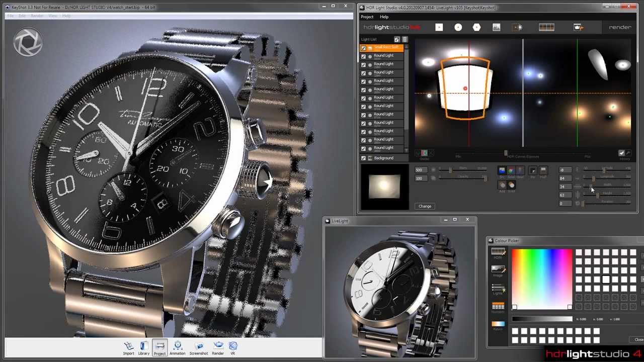Image resolution: width=644 pixels, height=362 pixels.
Task: Click the render button in HDR Light Studio
Action: tap(620, 27)
